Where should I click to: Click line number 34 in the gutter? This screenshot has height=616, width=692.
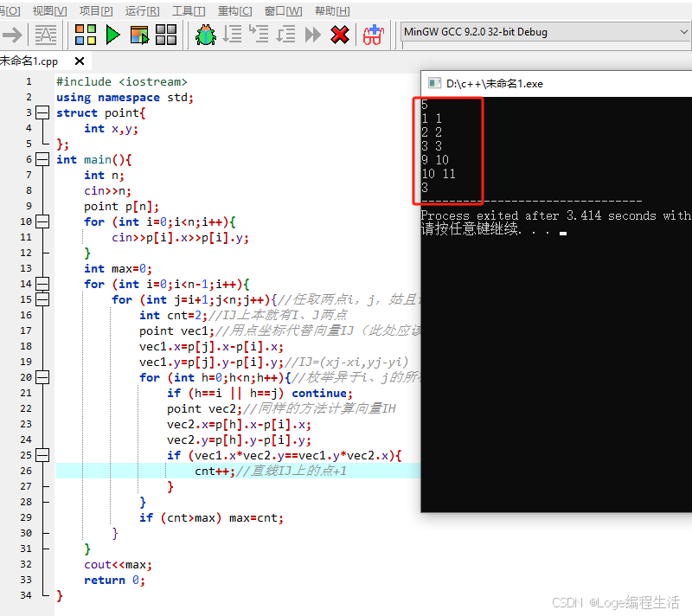pyautogui.click(x=26, y=595)
